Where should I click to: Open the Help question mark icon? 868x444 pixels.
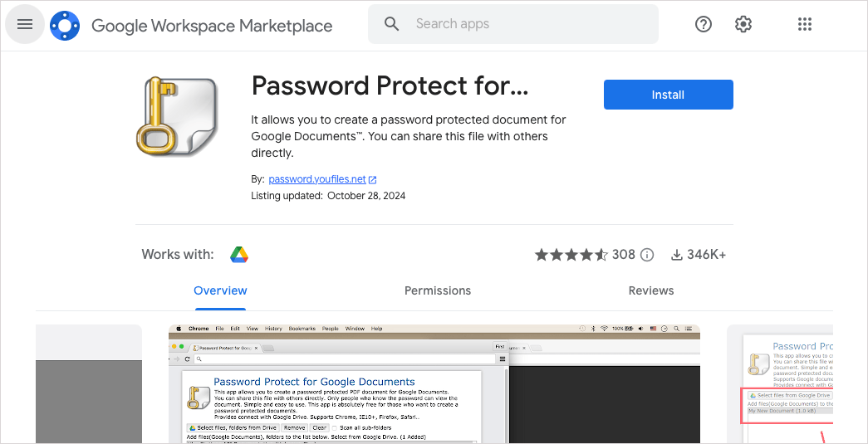[703, 24]
